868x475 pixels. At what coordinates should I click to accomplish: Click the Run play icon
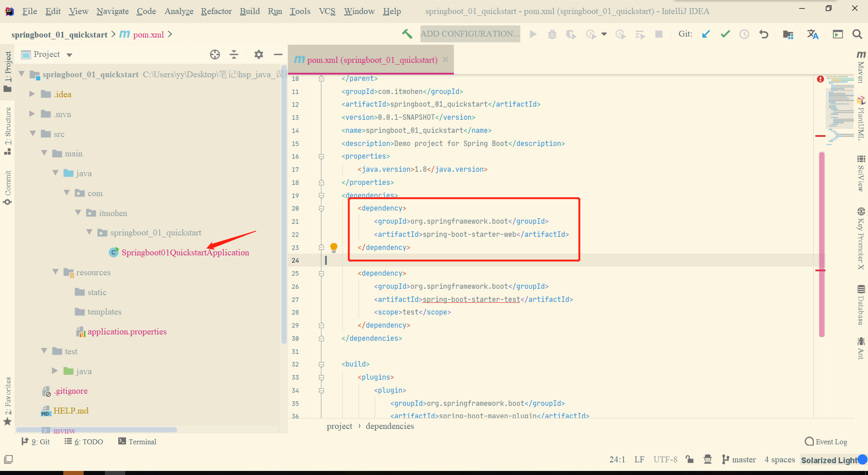[533, 34]
